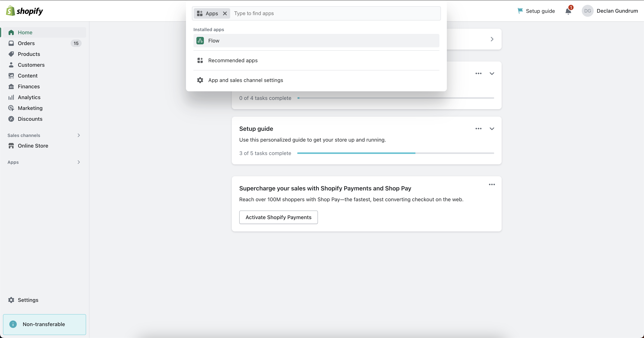
Task: Open App and sales channel settings
Action: coord(246,80)
